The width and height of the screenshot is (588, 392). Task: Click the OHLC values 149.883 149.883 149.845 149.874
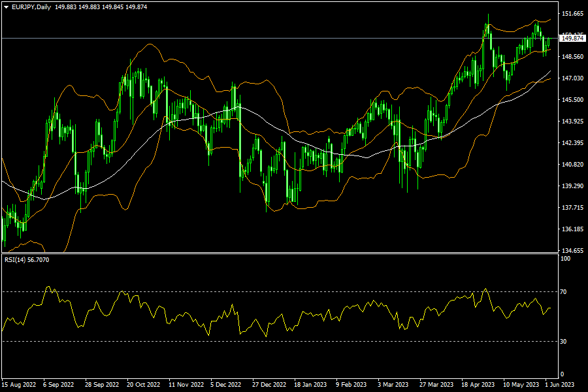click(101, 7)
